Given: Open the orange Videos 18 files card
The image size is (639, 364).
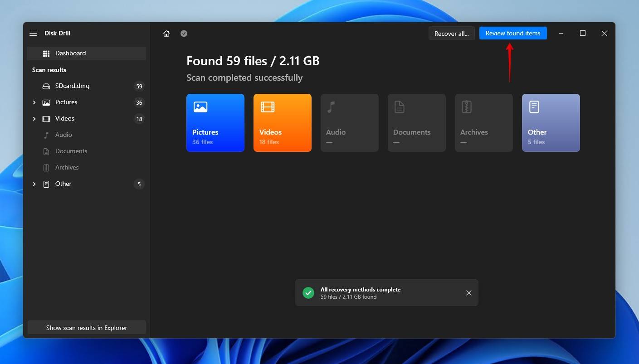Looking at the screenshot, I should coord(283,123).
